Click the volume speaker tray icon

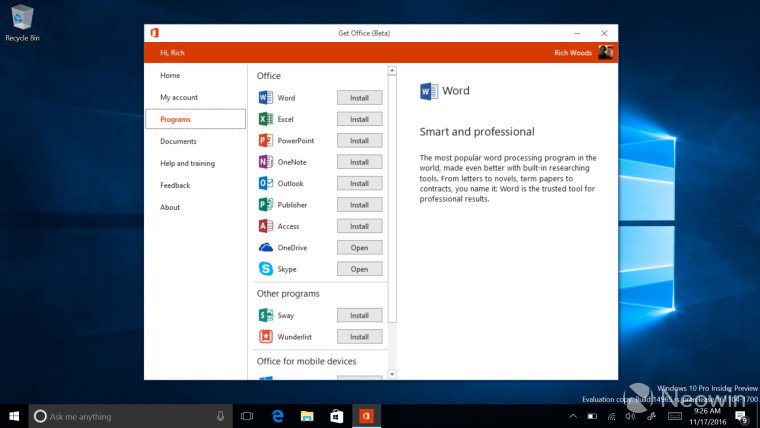pyautogui.click(x=630, y=416)
